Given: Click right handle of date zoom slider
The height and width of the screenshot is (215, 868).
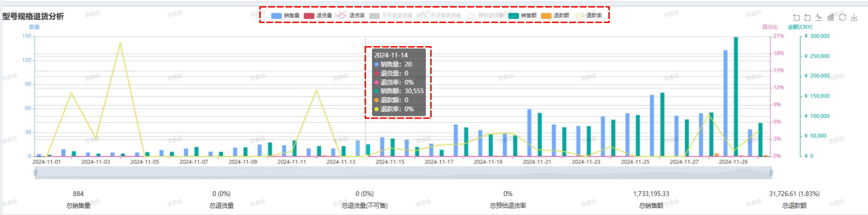Looking at the screenshot, I should [771, 173].
